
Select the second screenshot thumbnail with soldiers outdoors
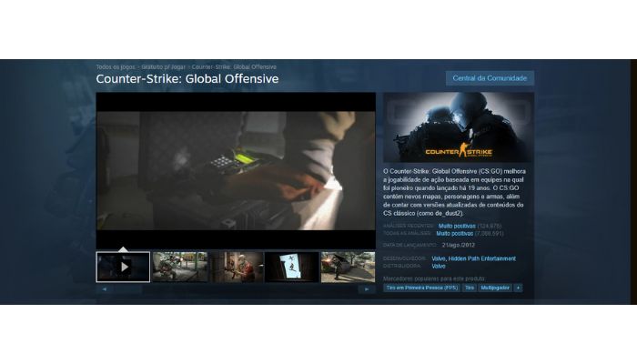[x=180, y=267]
